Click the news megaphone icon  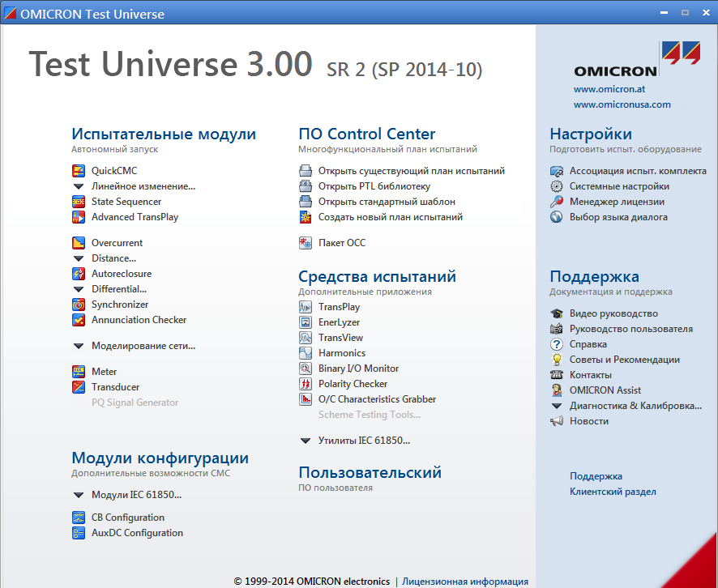pos(557,421)
